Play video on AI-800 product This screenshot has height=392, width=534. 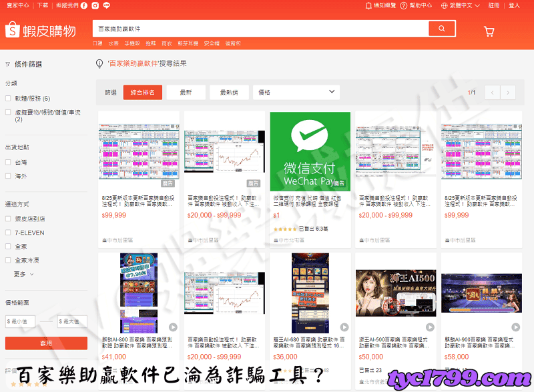point(173,327)
